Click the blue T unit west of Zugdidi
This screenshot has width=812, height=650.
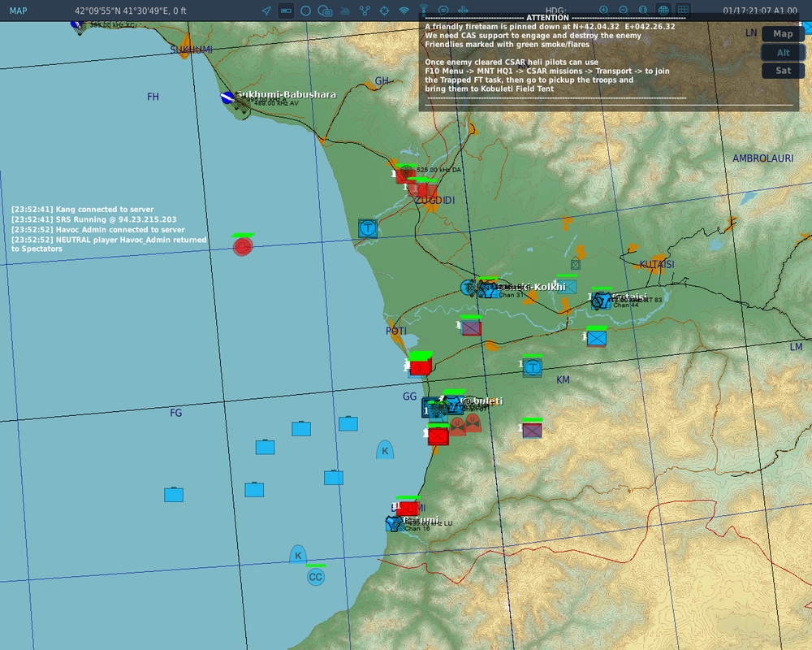[x=368, y=228]
